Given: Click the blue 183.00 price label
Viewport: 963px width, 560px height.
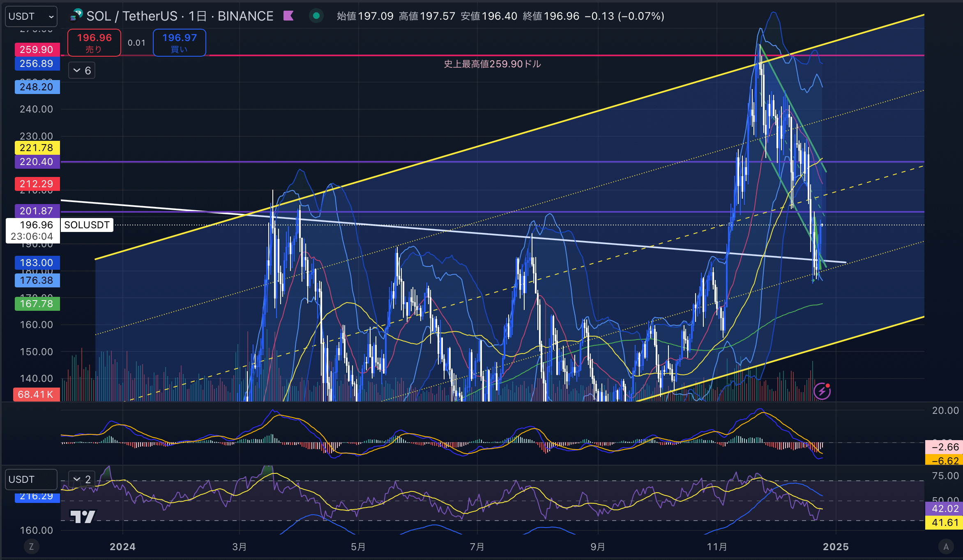Looking at the screenshot, I should pyautogui.click(x=37, y=263).
